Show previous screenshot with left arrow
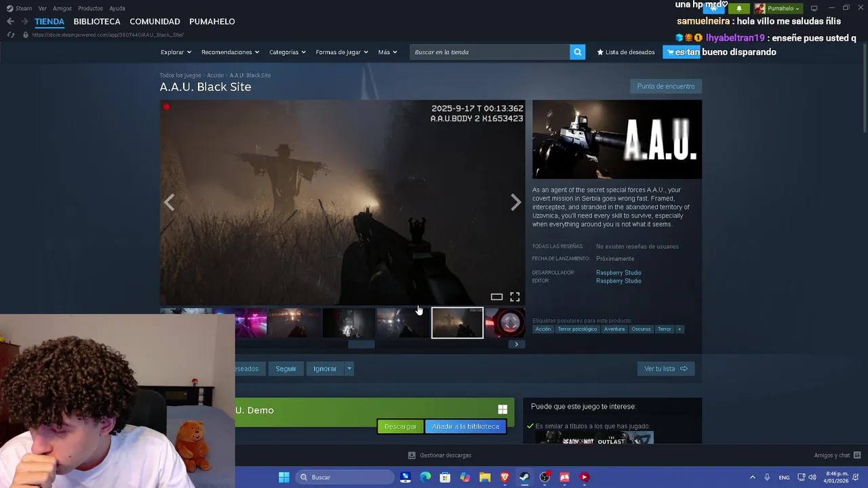Image resolution: width=868 pixels, height=488 pixels. pyautogui.click(x=170, y=202)
